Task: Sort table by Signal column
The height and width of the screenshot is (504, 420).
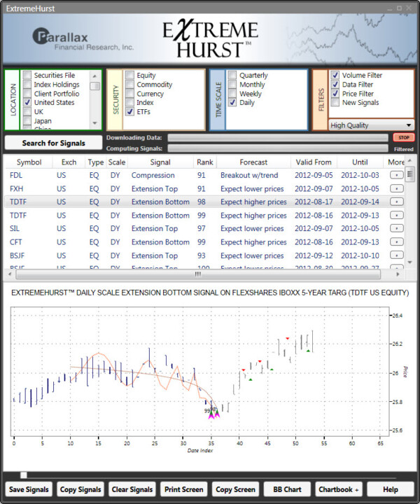Action: [x=160, y=162]
